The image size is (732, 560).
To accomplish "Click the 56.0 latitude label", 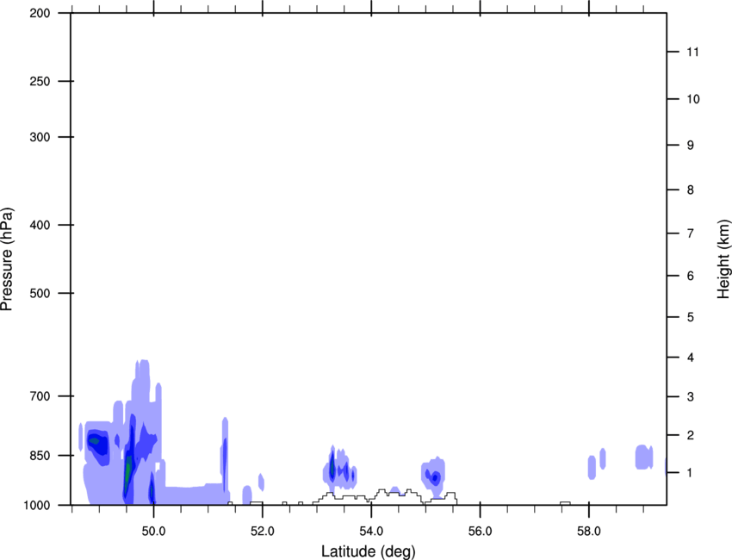I will click(x=480, y=532).
